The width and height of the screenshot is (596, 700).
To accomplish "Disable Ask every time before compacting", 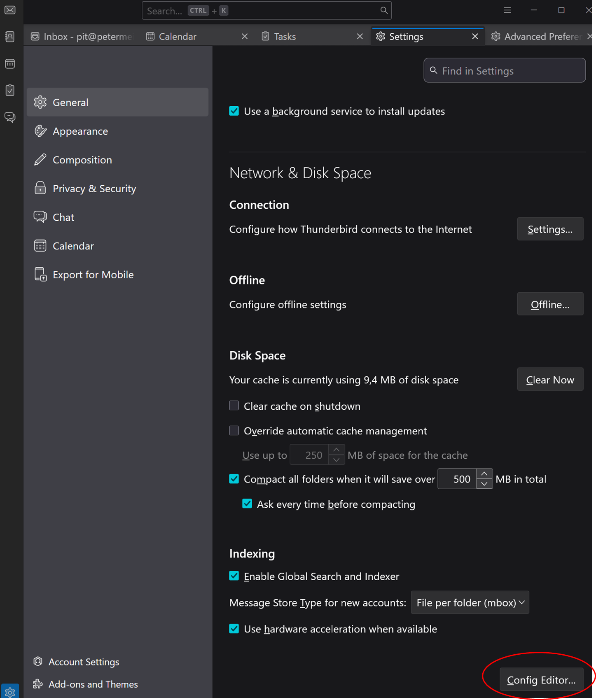I will (x=247, y=504).
